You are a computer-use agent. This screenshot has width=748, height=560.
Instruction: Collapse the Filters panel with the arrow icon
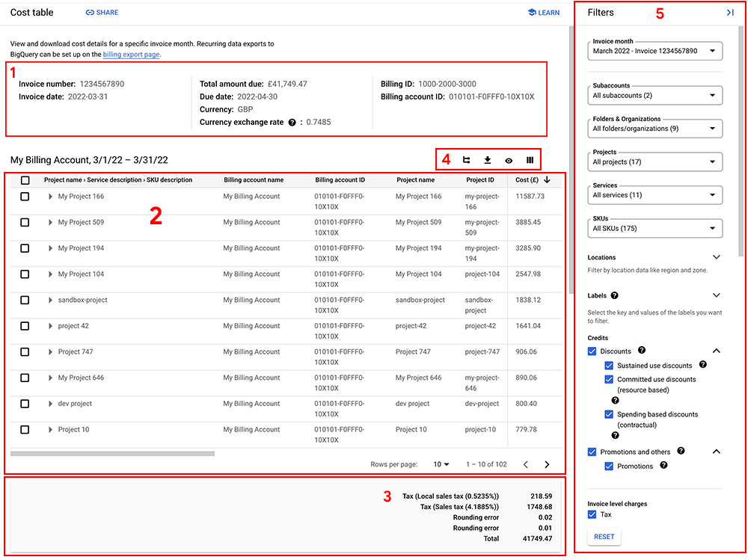click(730, 13)
